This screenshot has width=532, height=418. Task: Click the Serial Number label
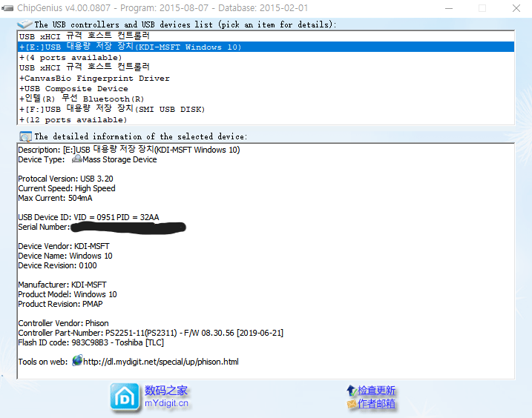tap(44, 227)
